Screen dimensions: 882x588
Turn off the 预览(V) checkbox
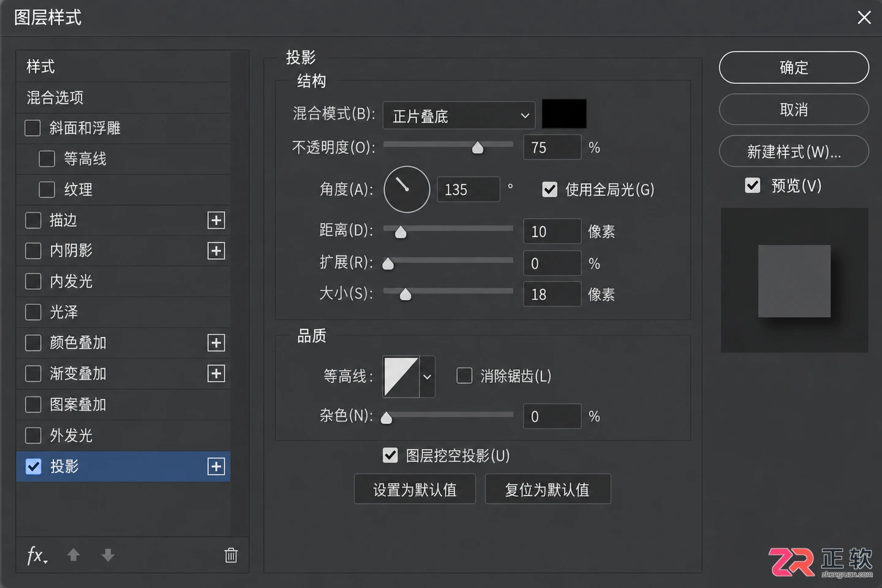tap(753, 185)
